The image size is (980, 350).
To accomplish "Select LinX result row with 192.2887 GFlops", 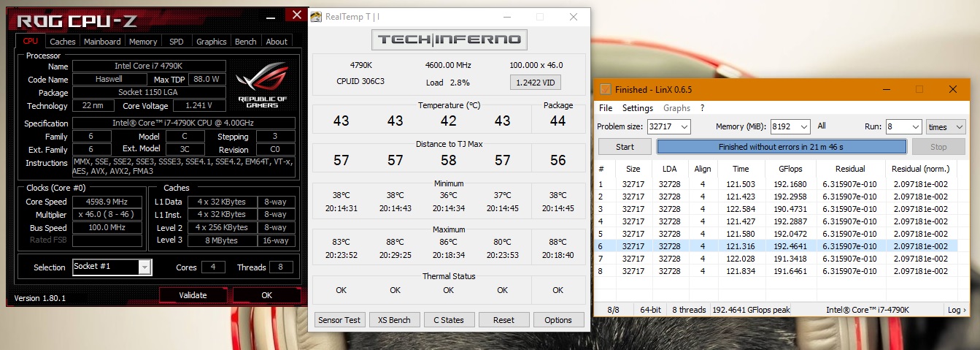I will click(x=777, y=221).
